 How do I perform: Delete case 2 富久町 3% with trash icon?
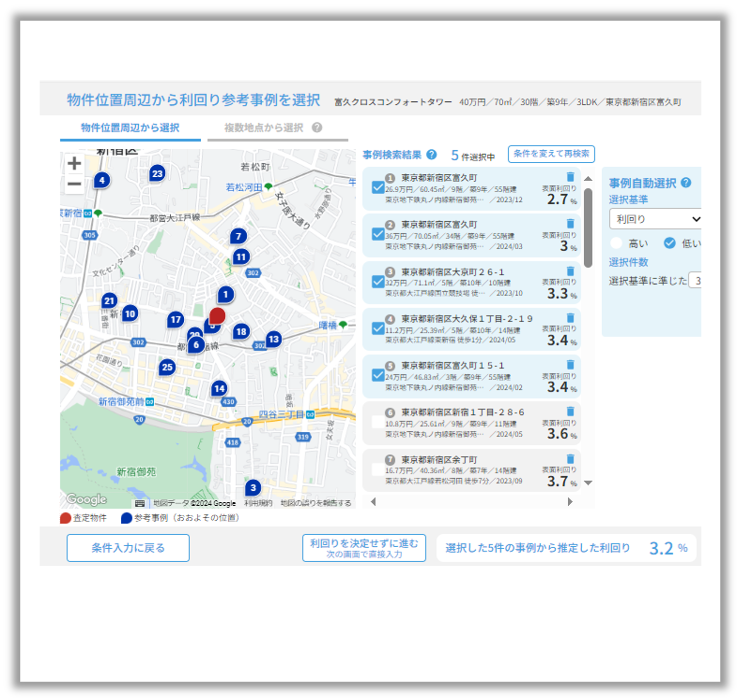point(570,223)
